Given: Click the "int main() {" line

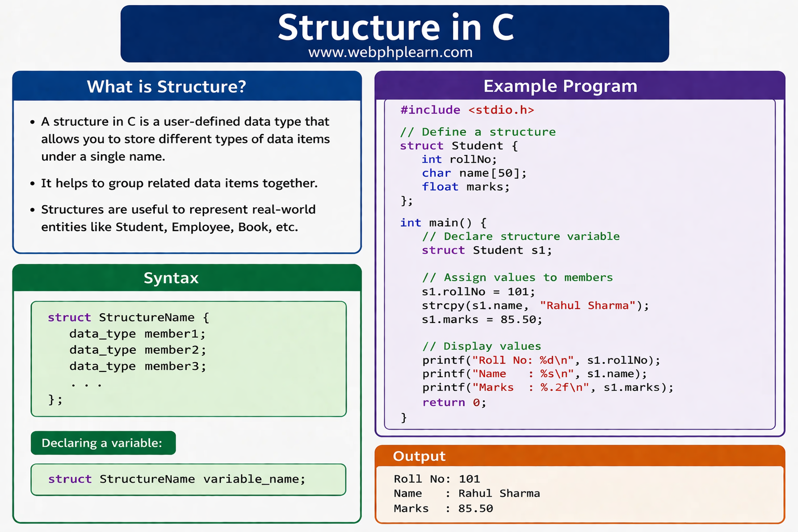Looking at the screenshot, I should [x=443, y=223].
